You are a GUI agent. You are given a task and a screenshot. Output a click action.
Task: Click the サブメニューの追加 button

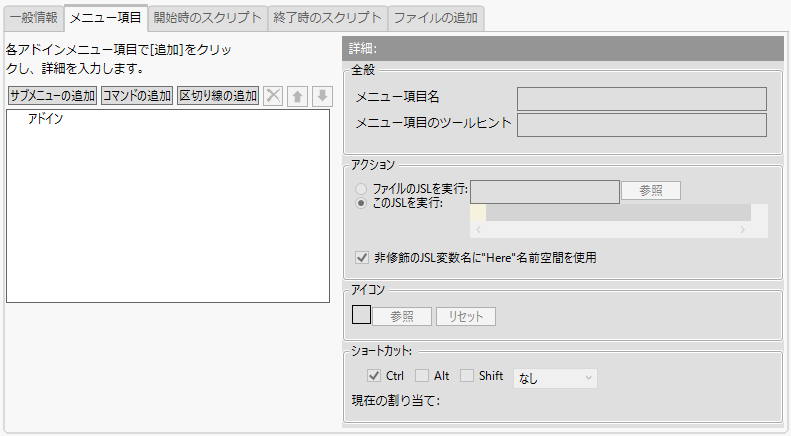coord(52,96)
